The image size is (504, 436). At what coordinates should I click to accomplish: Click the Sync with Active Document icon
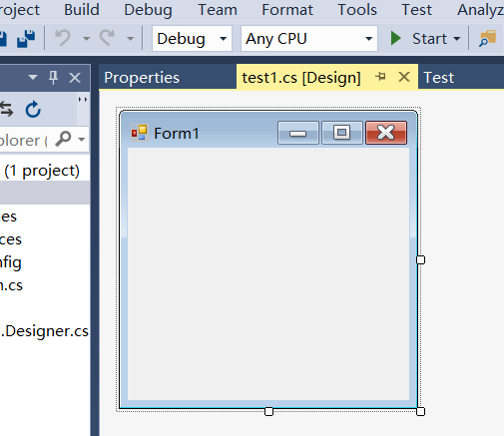click(x=7, y=109)
